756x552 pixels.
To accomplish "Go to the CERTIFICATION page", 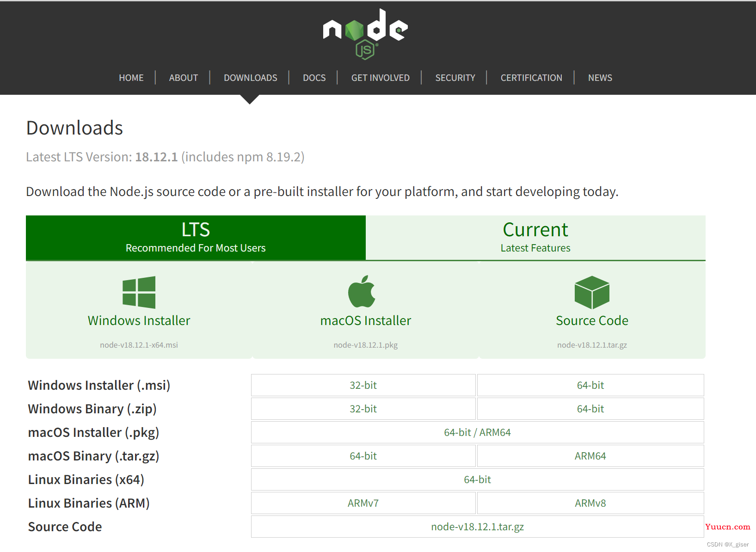I will [532, 78].
